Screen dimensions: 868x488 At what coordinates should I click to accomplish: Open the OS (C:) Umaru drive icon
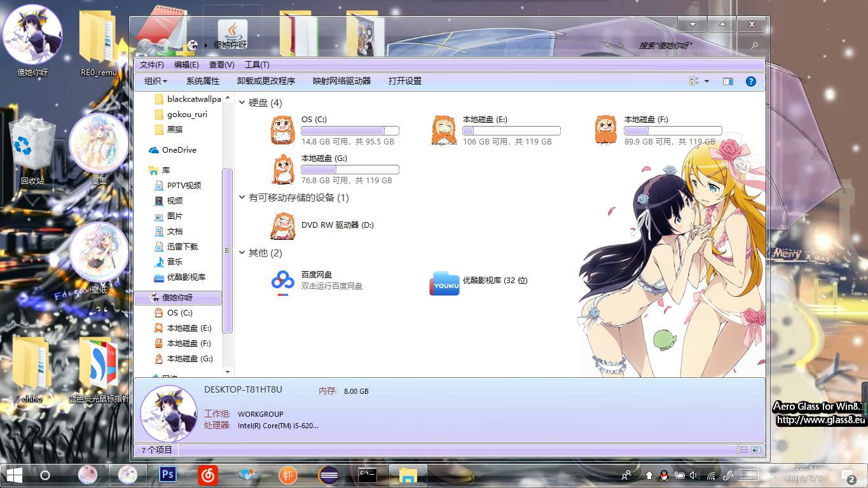[x=283, y=129]
